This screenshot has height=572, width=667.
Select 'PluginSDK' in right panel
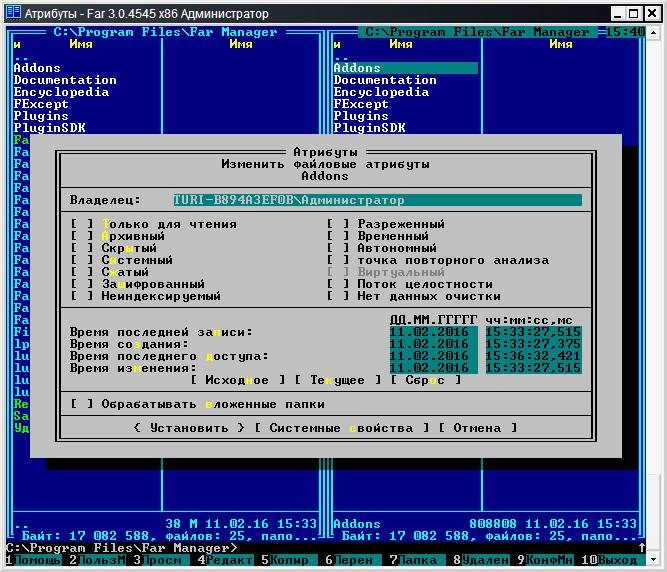(369, 128)
